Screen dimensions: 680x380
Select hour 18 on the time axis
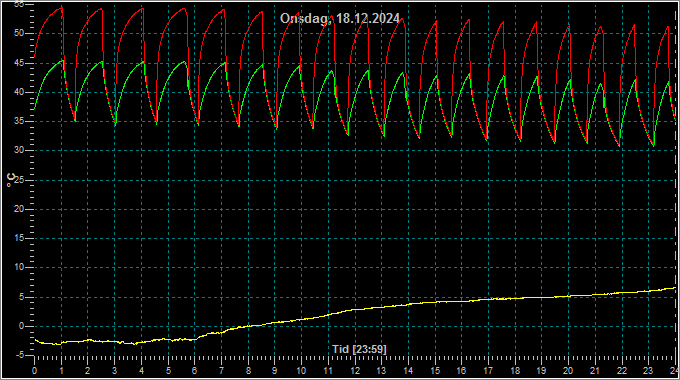515,371
